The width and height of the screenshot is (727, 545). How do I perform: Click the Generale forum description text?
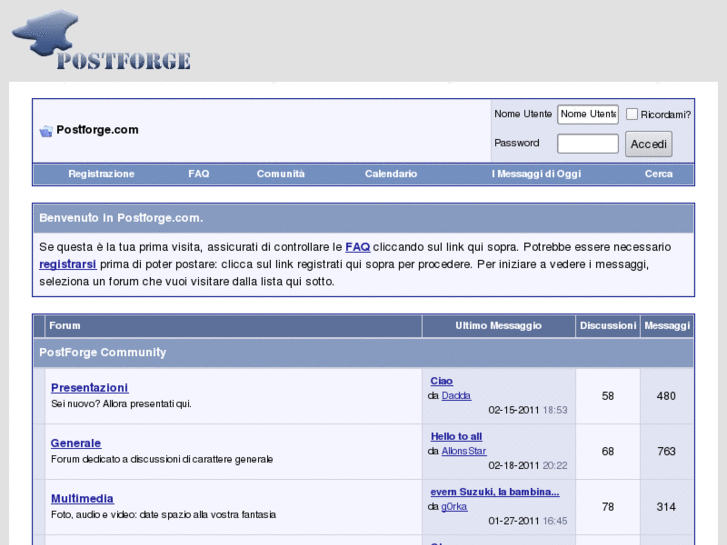click(x=162, y=459)
